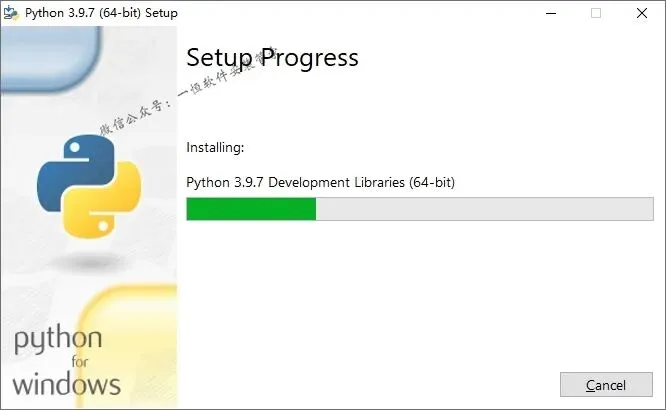This screenshot has height=410, width=666.
Task: Select the "Development Libraries (64-bit)" status text
Action: pyautogui.click(x=361, y=182)
